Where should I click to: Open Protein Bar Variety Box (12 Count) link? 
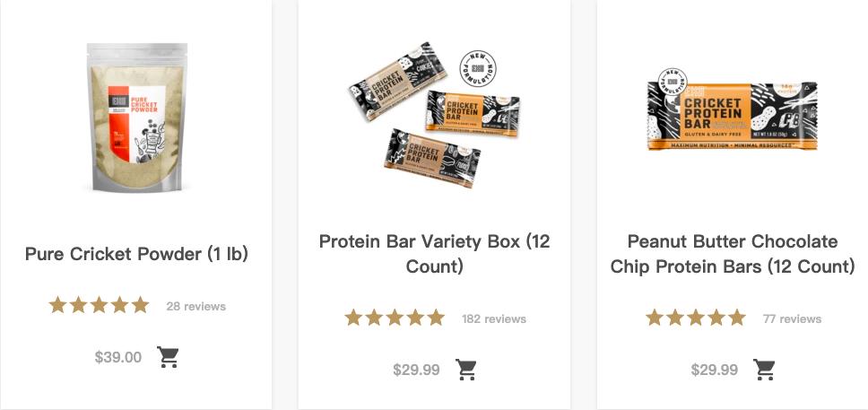[x=434, y=254]
